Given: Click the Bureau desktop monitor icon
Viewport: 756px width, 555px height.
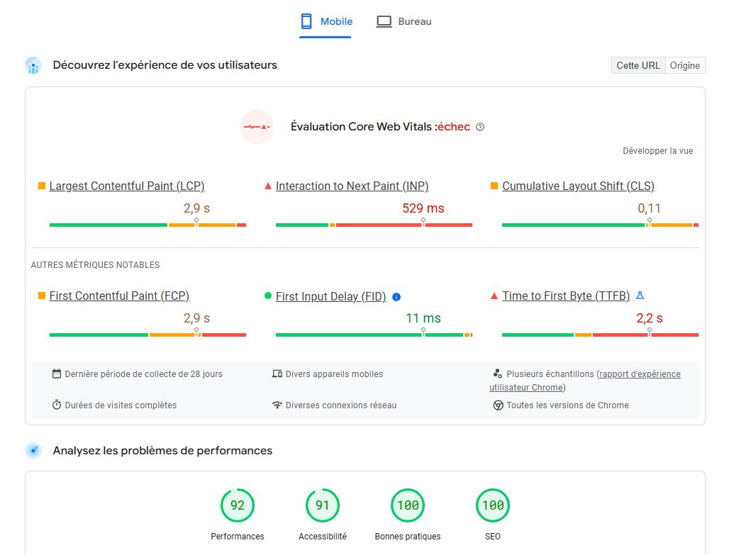Looking at the screenshot, I should (x=384, y=21).
